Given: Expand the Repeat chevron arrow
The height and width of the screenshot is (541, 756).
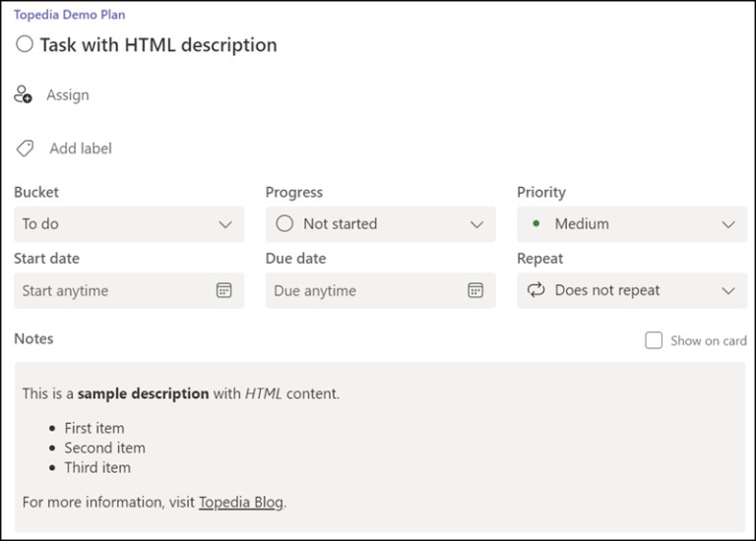Looking at the screenshot, I should 728,291.
